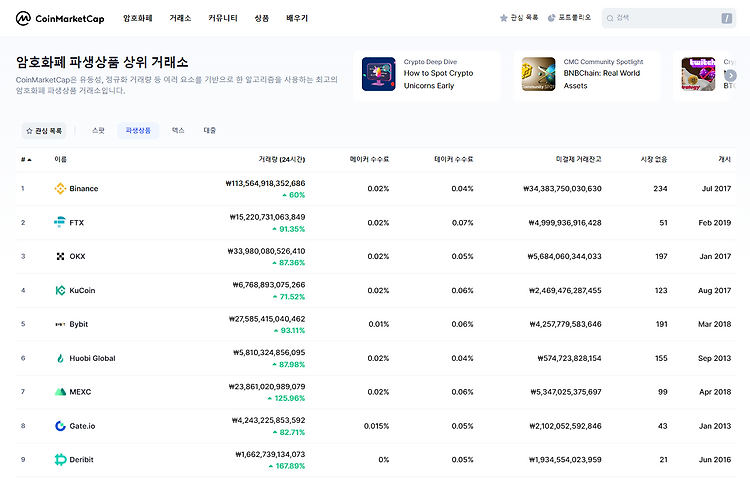
Task: Click Crypto Deep Dive card label
Action: tap(430, 62)
